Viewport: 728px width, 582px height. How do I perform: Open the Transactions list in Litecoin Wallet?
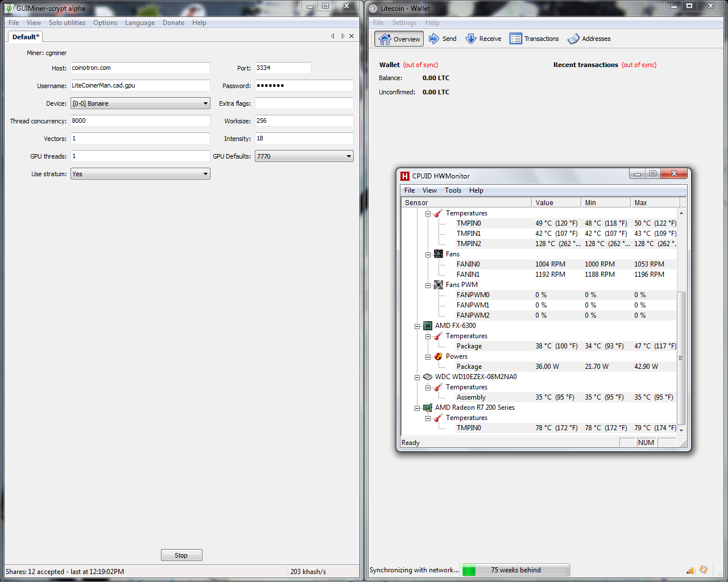[x=534, y=39]
